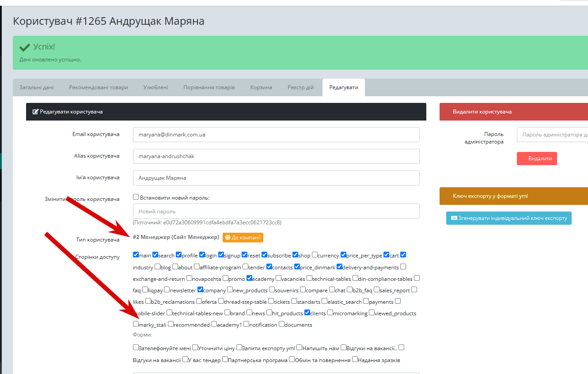Click the red Видалити button
Image resolution: width=588 pixels, height=374 pixels.
coord(537,159)
